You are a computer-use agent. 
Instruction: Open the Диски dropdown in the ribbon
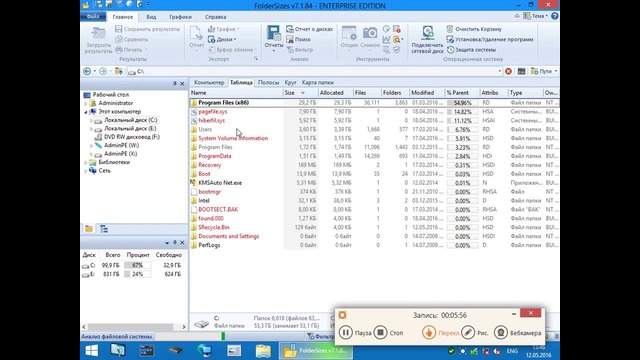click(222, 39)
